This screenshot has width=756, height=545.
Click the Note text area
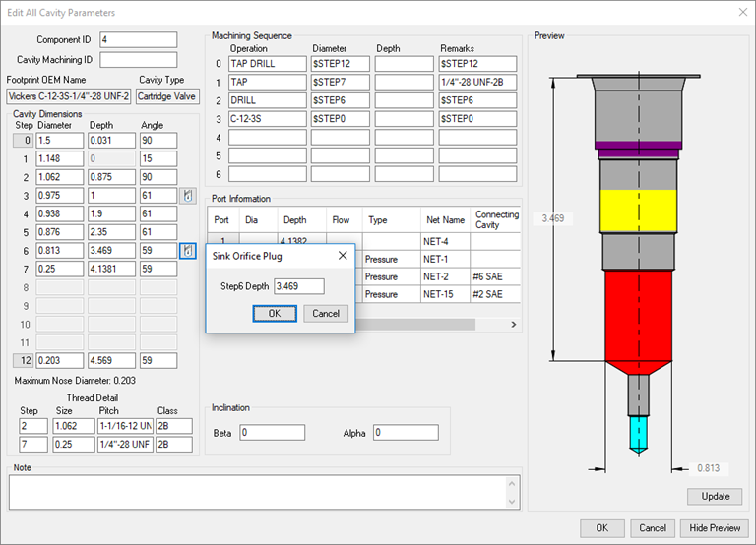[x=256, y=491]
